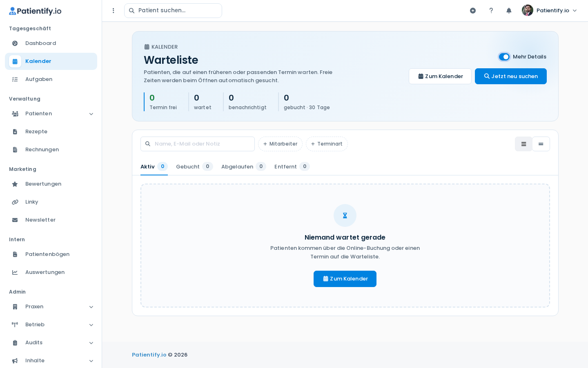The height and width of the screenshot is (368, 588).
Task: Click the plus add icon in header
Action: point(473,11)
